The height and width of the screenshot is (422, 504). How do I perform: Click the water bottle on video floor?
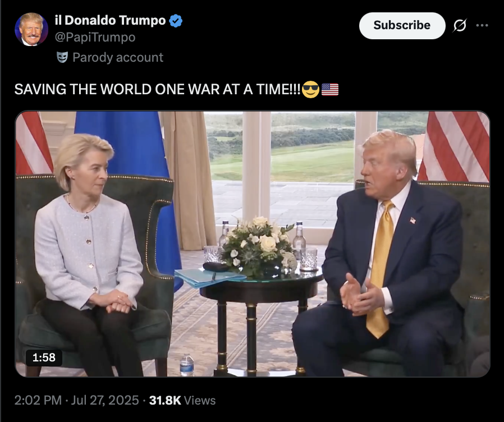pyautogui.click(x=187, y=364)
